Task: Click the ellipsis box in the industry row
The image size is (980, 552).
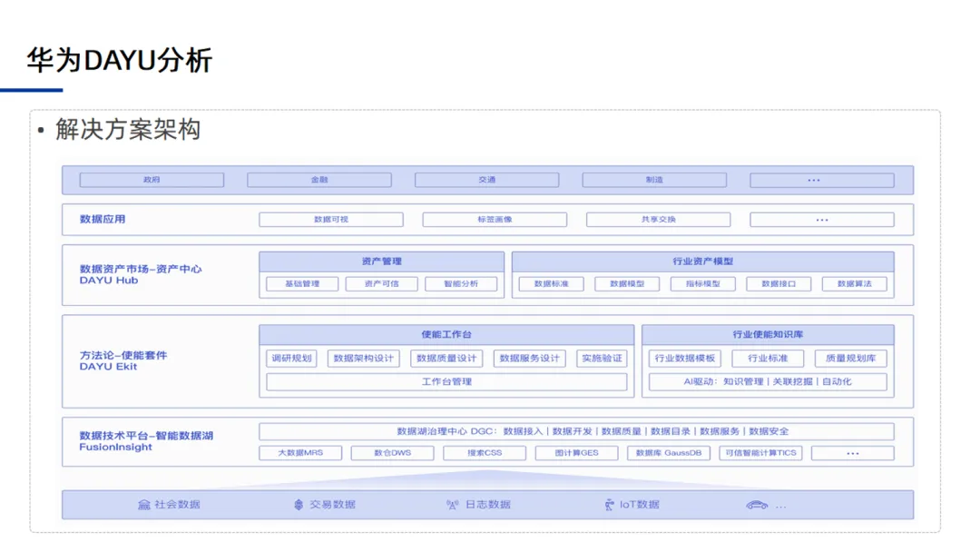Action: coord(822,180)
